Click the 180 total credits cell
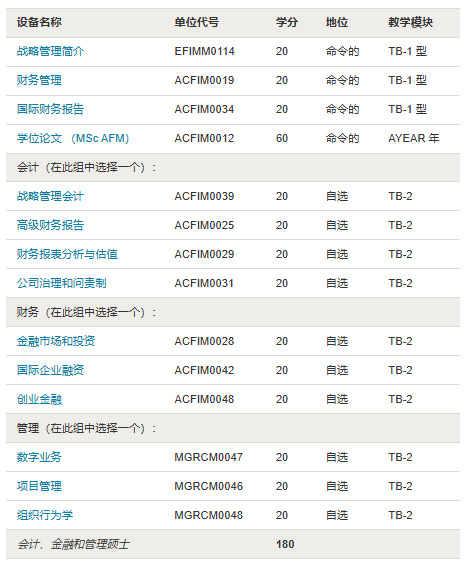This screenshot has height=566, width=470. [285, 544]
